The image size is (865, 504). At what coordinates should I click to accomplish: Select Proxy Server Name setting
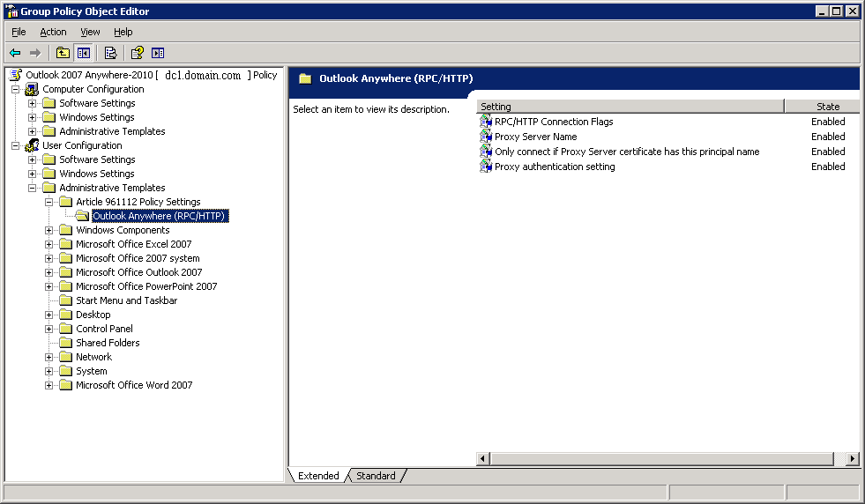[x=535, y=137]
